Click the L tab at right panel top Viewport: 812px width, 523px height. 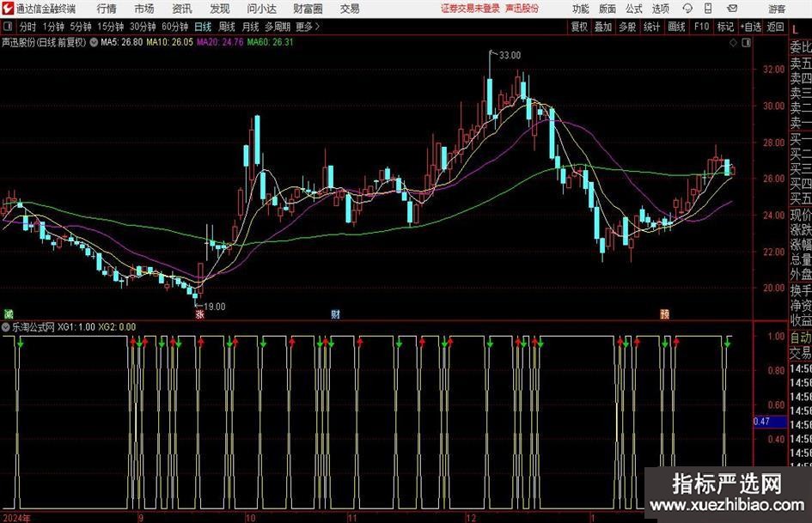coord(796,31)
